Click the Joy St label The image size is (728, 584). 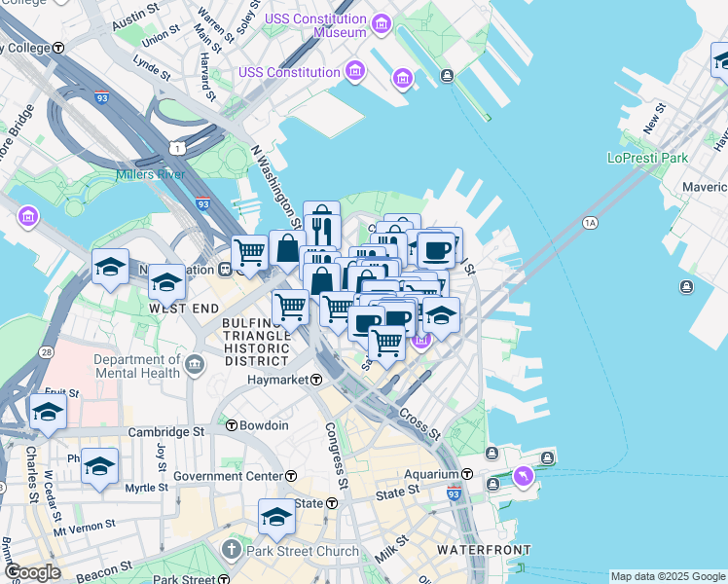(162, 457)
